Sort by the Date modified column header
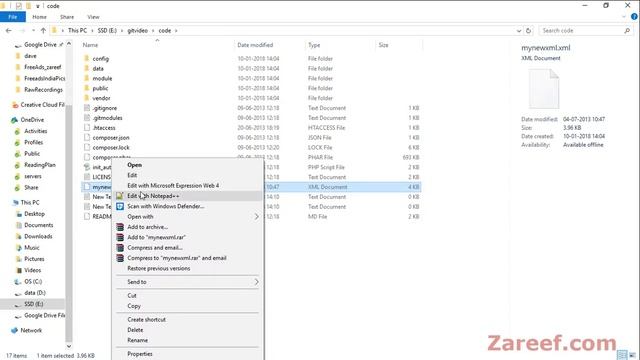640x360 pixels. click(255, 45)
